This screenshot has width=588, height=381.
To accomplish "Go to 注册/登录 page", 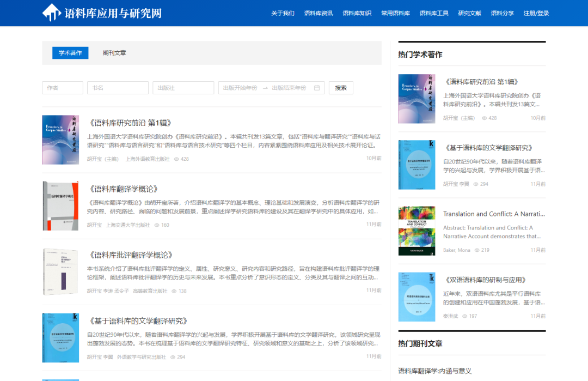I will [x=536, y=13].
